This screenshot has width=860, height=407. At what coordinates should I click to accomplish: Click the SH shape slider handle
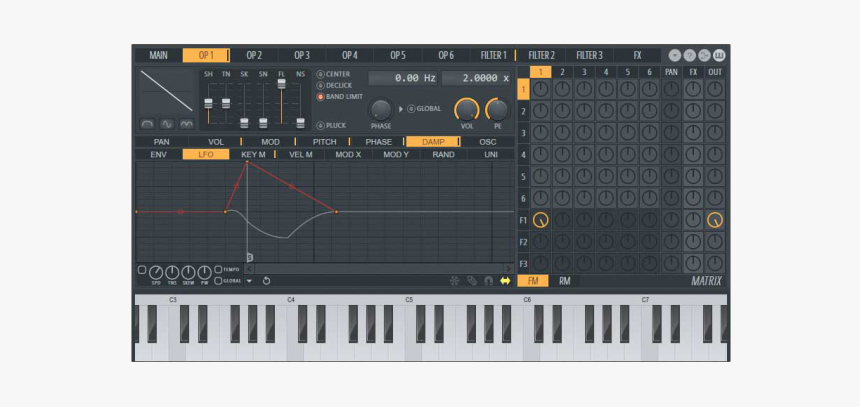click(208, 103)
